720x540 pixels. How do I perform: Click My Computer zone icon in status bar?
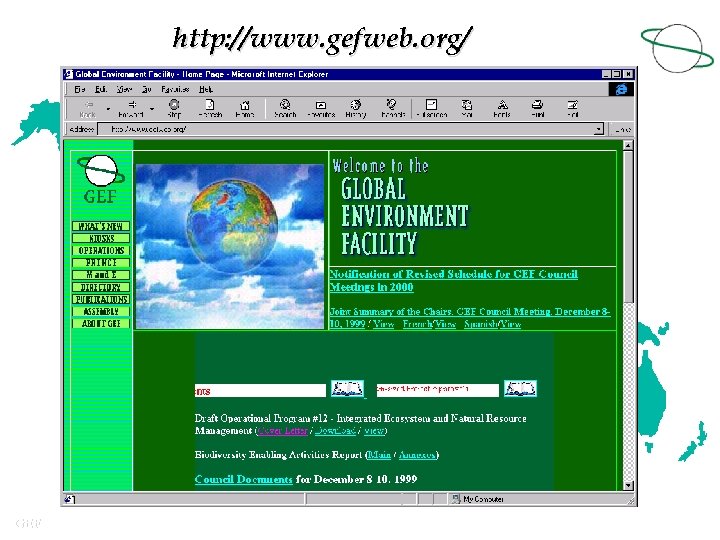456,499
